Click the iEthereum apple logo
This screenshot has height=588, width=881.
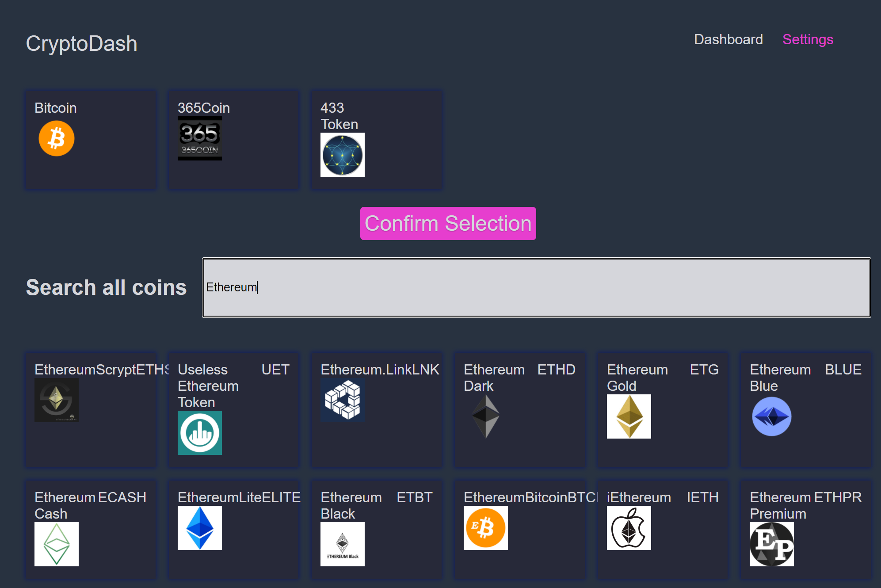[x=629, y=528]
